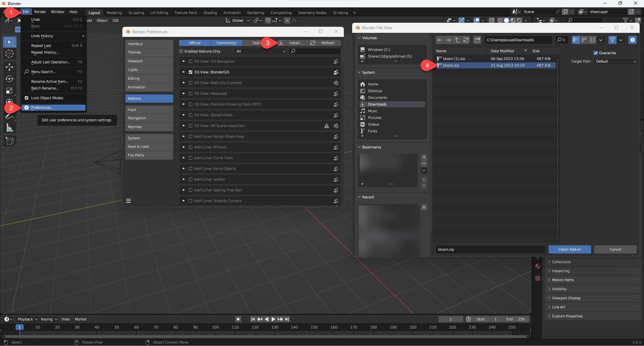
Task: Enable Add Curve: BTracer add-on
Action: [191, 147]
